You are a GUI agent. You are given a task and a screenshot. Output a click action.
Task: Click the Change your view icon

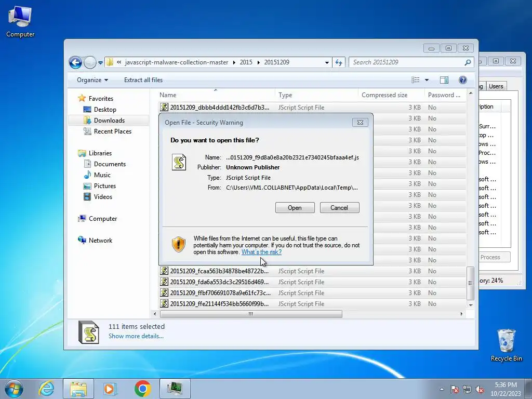[415, 79]
